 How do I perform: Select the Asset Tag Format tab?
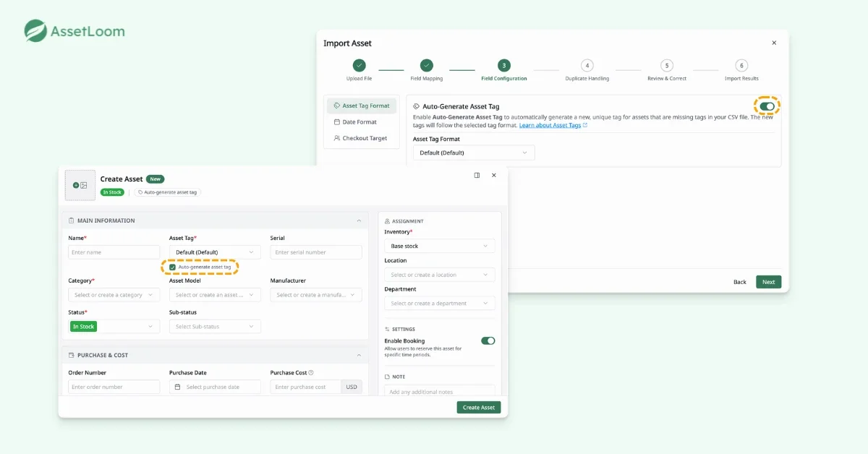tap(362, 106)
